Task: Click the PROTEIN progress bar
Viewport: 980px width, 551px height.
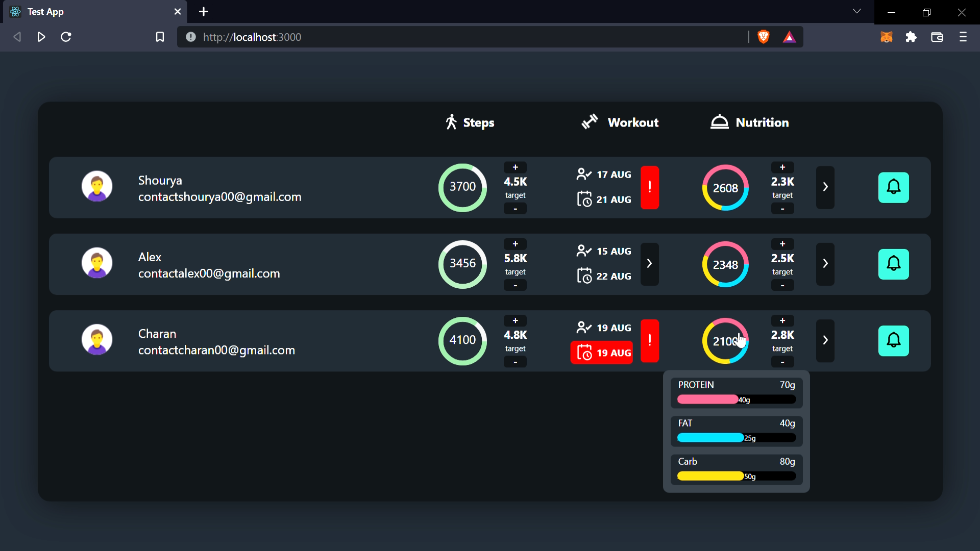Action: coord(736,399)
